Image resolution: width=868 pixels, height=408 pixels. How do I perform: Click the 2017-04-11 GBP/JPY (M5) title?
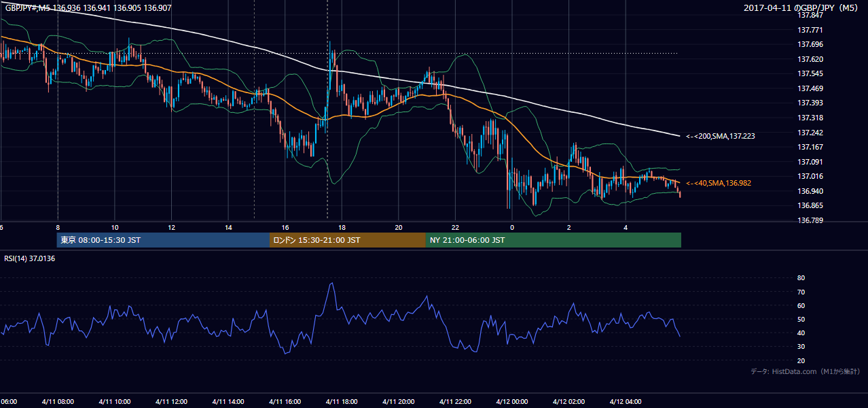point(802,8)
